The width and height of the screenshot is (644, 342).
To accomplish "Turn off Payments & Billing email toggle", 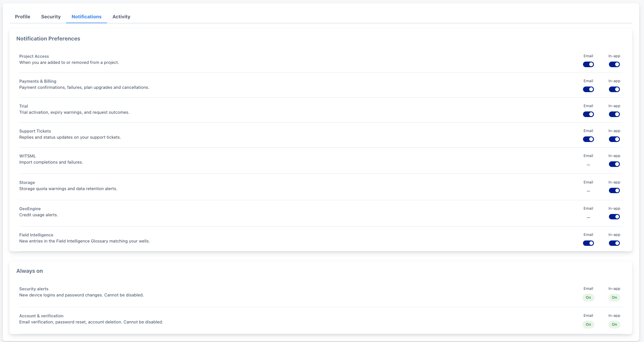I will pyautogui.click(x=588, y=89).
